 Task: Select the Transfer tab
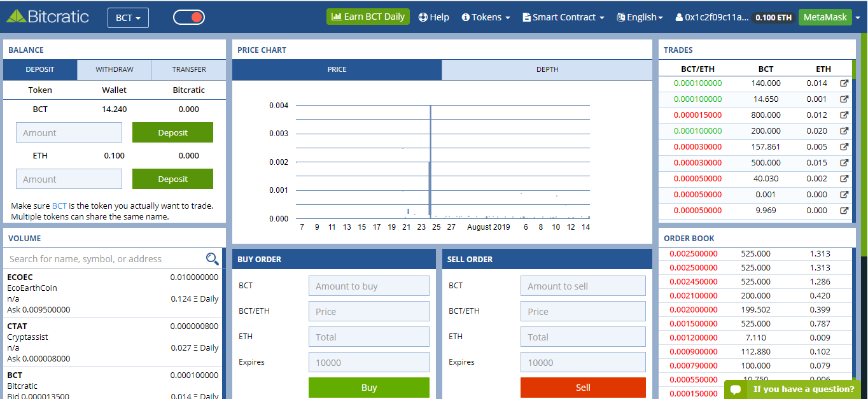(189, 70)
